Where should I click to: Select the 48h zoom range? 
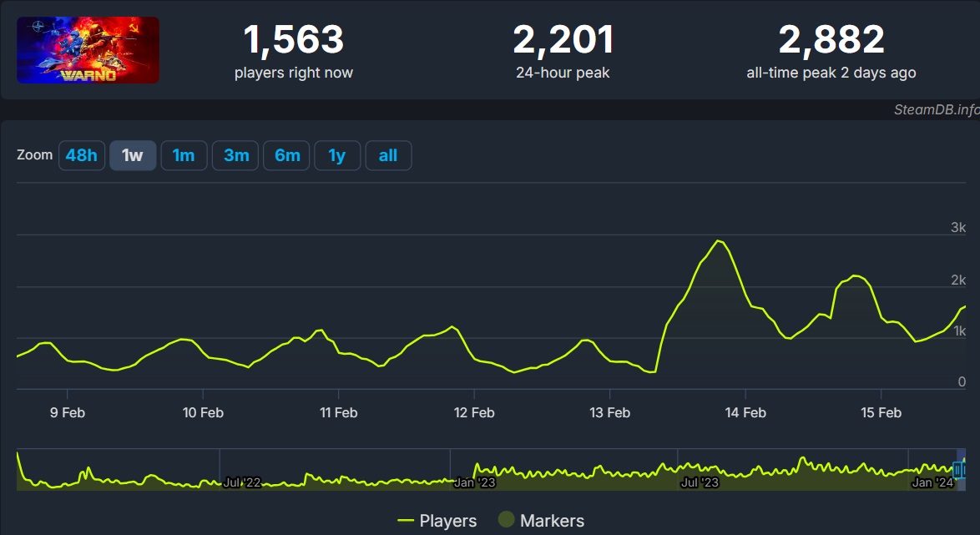click(81, 155)
